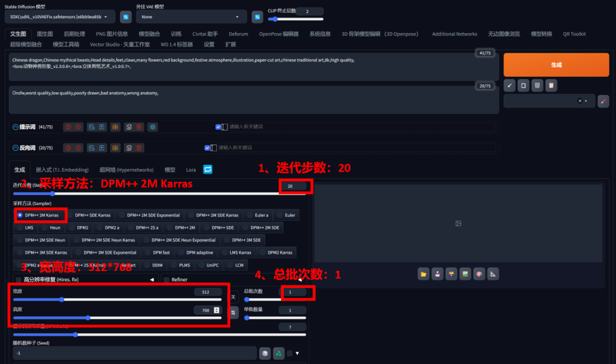Screen dimensions: 616x364
Task: Click the palette icon under the preview
Action: click(x=479, y=274)
